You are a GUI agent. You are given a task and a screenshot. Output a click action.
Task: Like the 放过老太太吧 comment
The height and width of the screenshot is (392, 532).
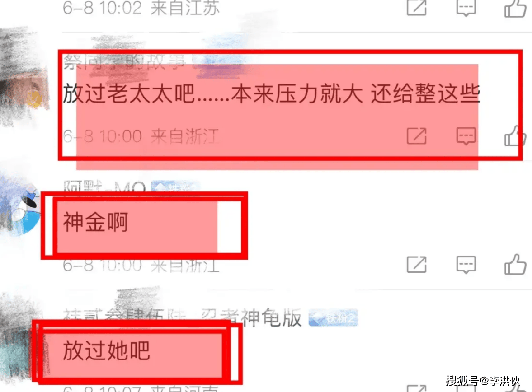pyautogui.click(x=515, y=135)
